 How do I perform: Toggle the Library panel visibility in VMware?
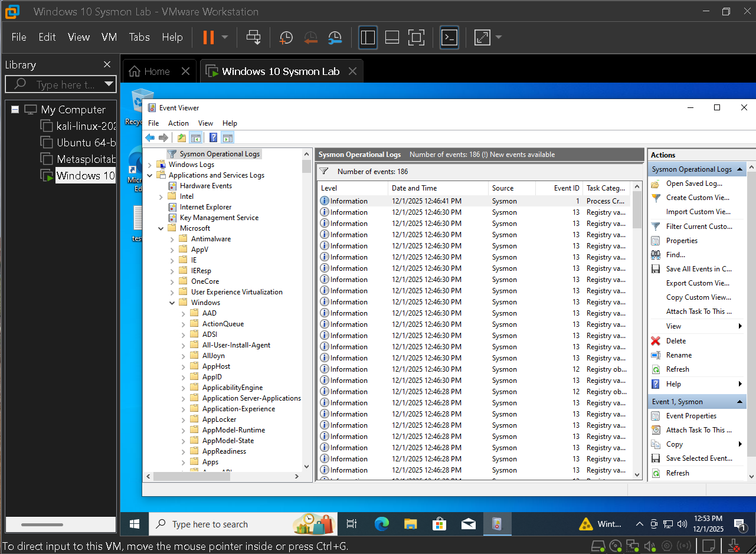[366, 37]
